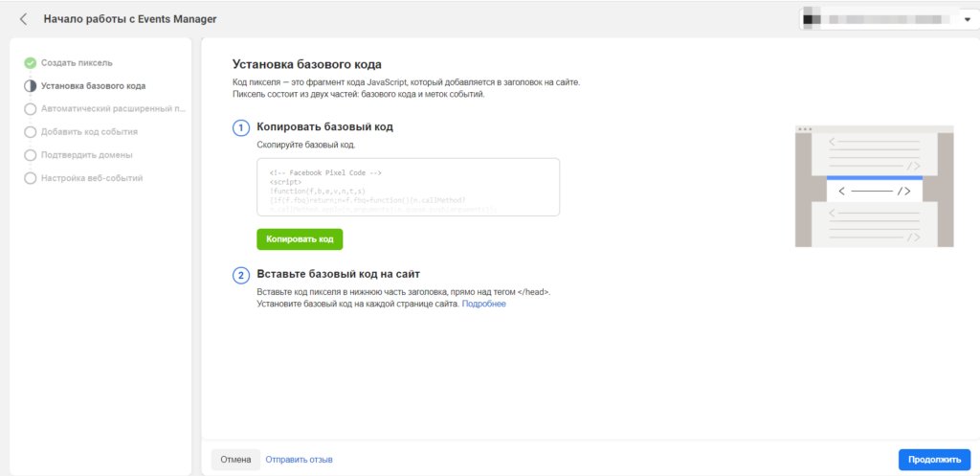
Task: Click the back arrow next to Events Manager title
Action: 23,19
